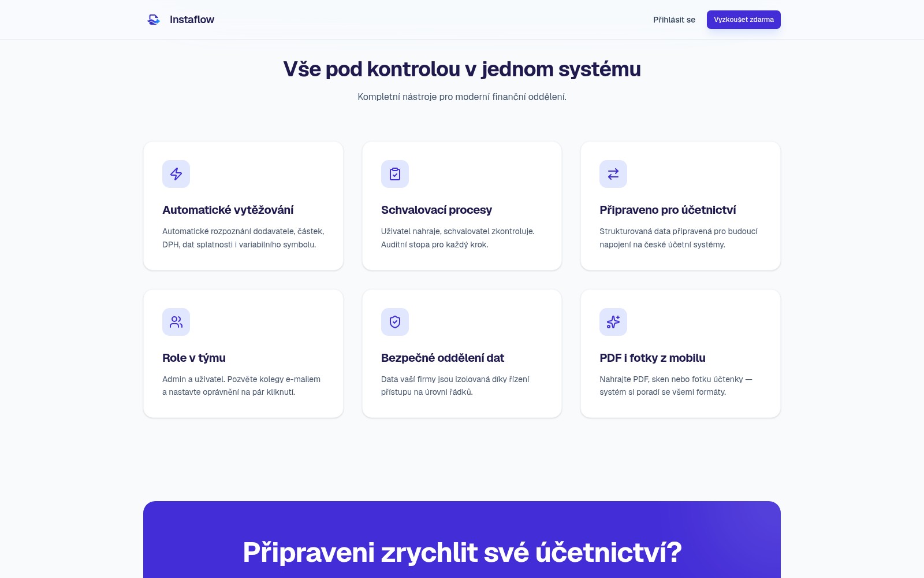This screenshot has width=924, height=578.
Task: Click description starting Data vaší firmy jsou izolovaná
Action: (455, 386)
